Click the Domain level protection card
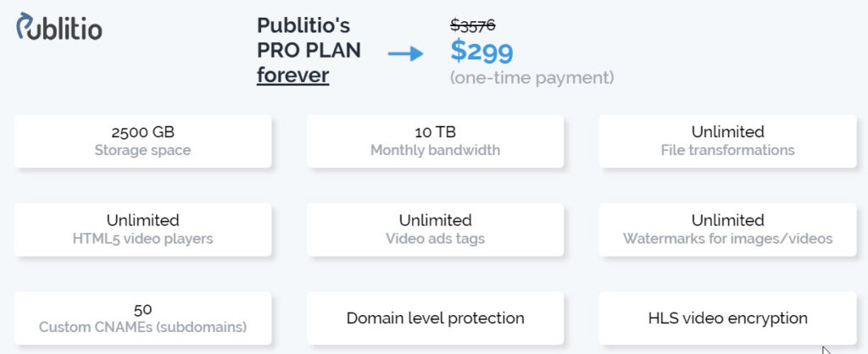This screenshot has height=354, width=868. [435, 318]
